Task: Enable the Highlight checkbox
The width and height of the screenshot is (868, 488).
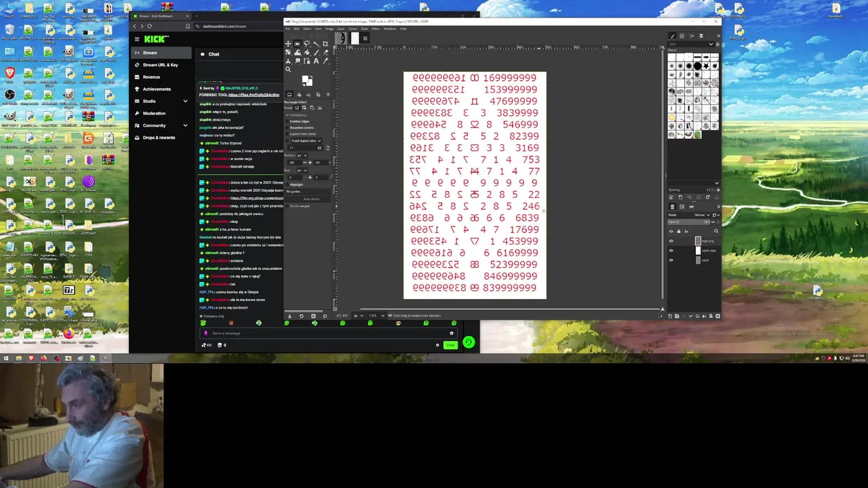Action: [x=287, y=184]
